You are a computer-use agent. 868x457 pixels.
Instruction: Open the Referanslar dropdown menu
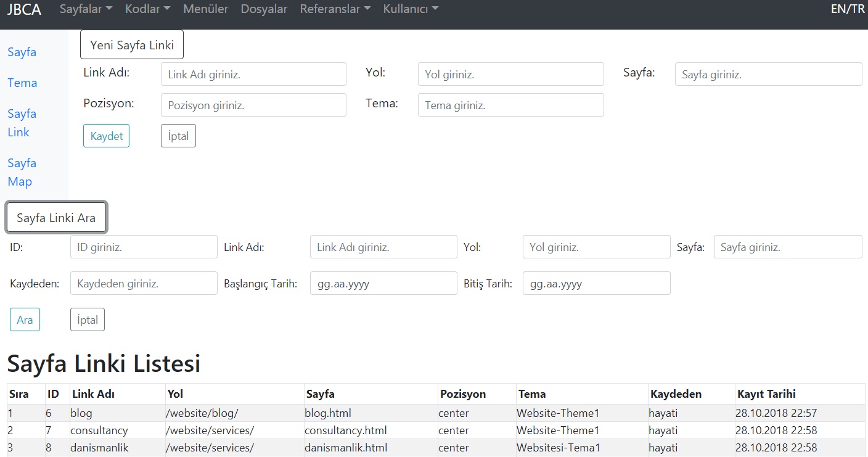tap(335, 9)
